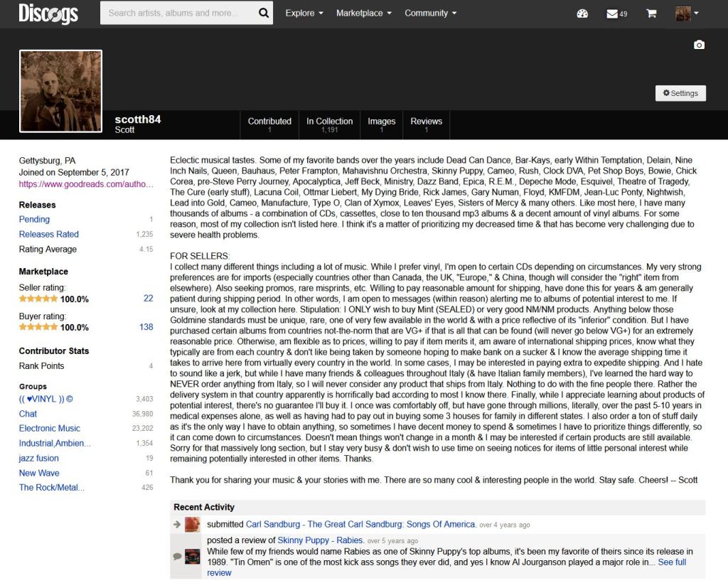
Task: Open the Electronic Music group link
Action: coord(49,428)
